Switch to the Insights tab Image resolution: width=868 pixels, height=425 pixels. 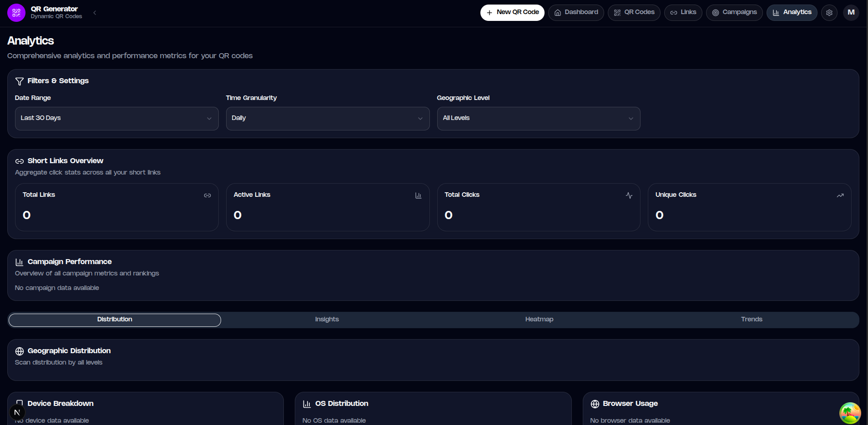[327, 320]
